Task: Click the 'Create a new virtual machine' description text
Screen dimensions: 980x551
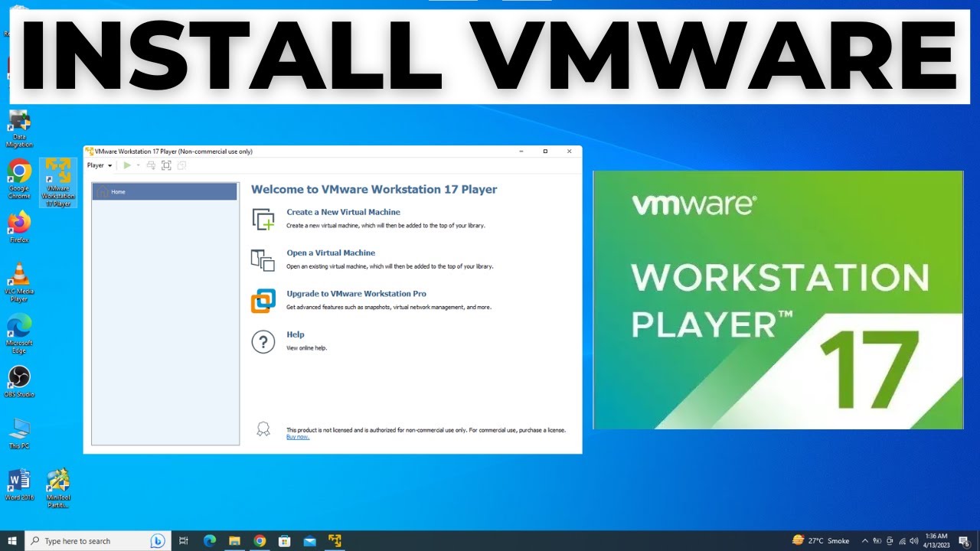Action: (386, 226)
